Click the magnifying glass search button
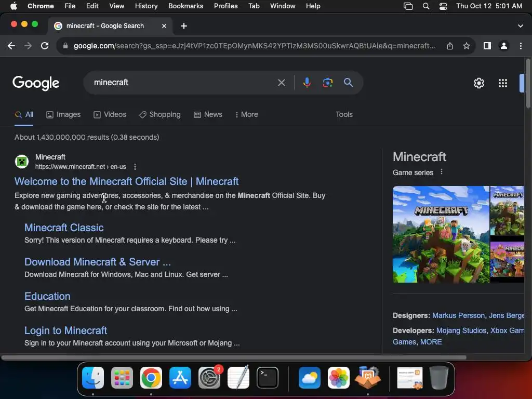 pos(348,83)
